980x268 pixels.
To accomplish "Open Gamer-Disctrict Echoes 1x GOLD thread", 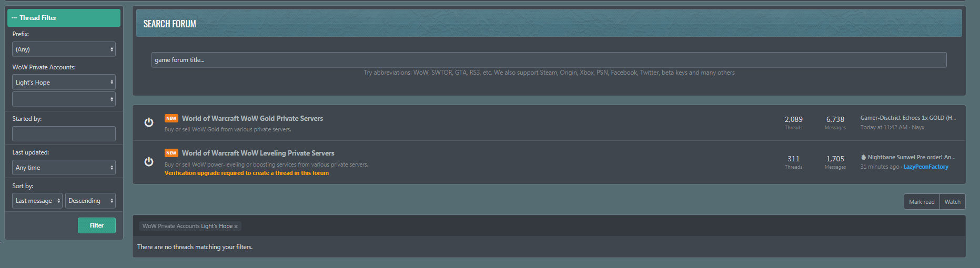I will [908, 118].
